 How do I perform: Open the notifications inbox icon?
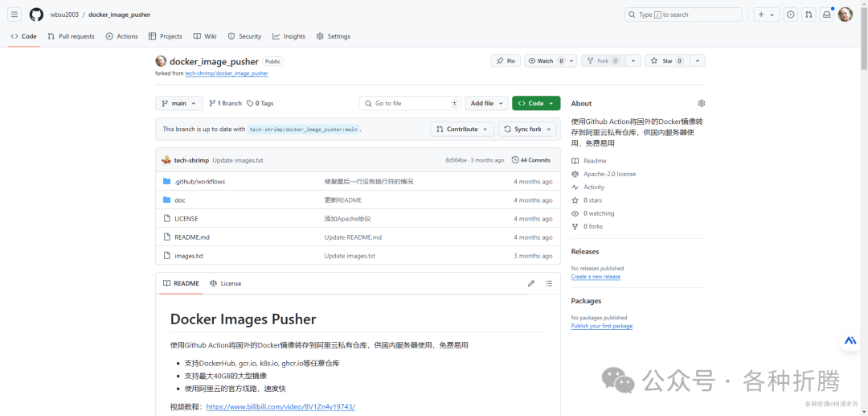click(x=827, y=15)
